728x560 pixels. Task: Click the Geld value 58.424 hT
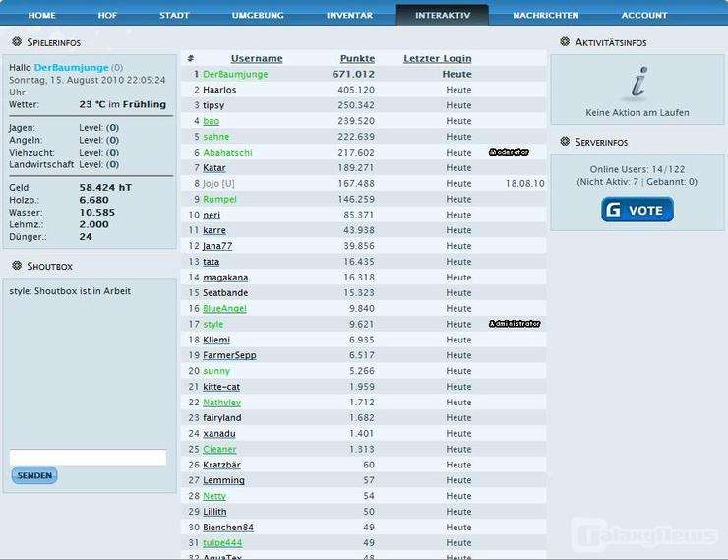[105, 188]
